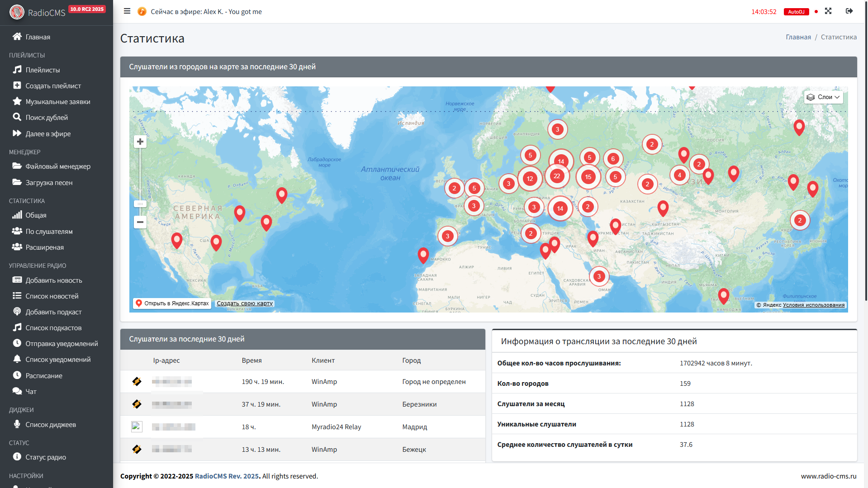Zoom out the map with minus button
Viewport: 868px width, 488px height.
(x=140, y=222)
